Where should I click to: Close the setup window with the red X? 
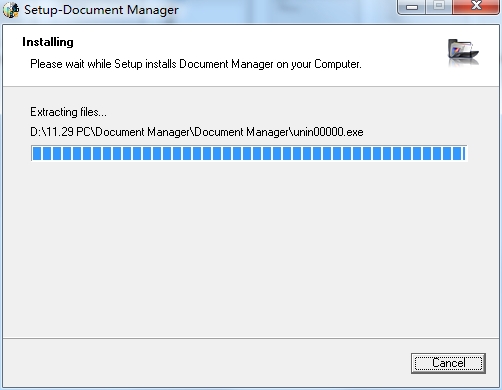[476, 7]
